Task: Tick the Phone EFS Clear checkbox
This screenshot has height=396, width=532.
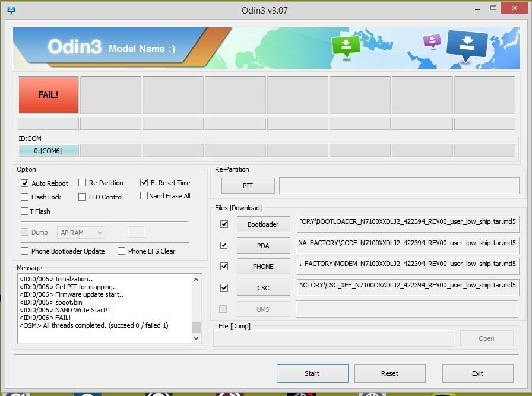Action: [x=121, y=251]
